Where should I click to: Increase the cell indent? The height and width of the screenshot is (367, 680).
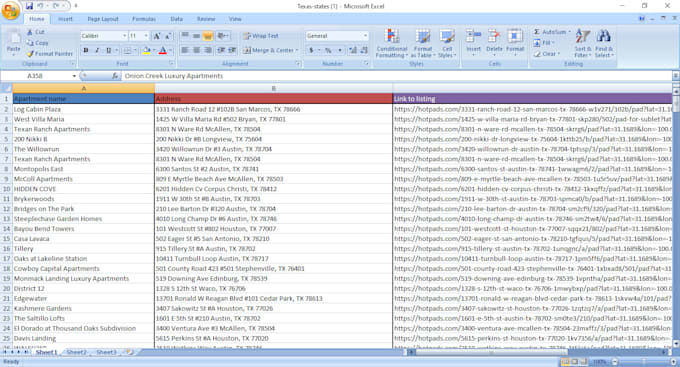point(232,50)
